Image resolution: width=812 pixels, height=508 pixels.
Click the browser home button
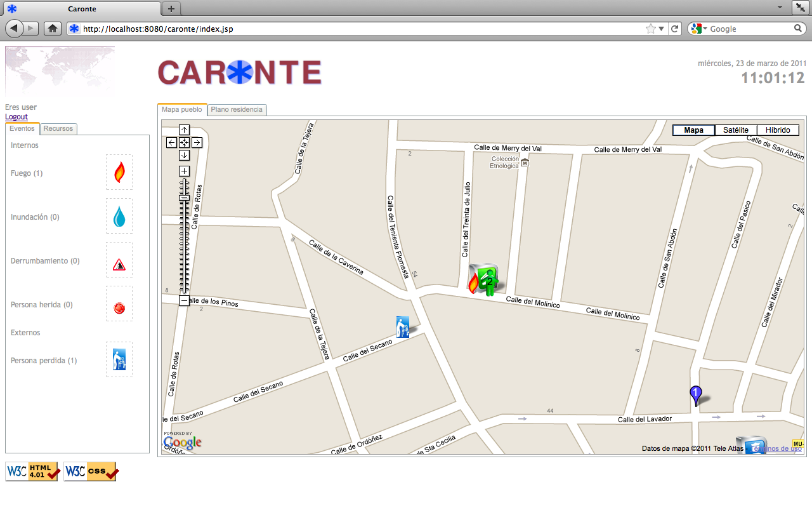[x=53, y=29]
